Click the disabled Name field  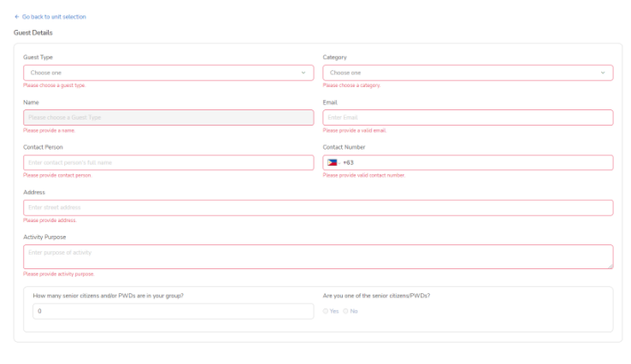click(x=168, y=117)
